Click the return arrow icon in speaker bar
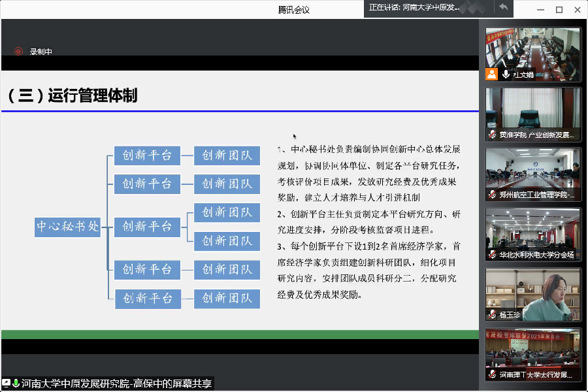Image resolution: width=588 pixels, height=392 pixels. click(x=503, y=8)
